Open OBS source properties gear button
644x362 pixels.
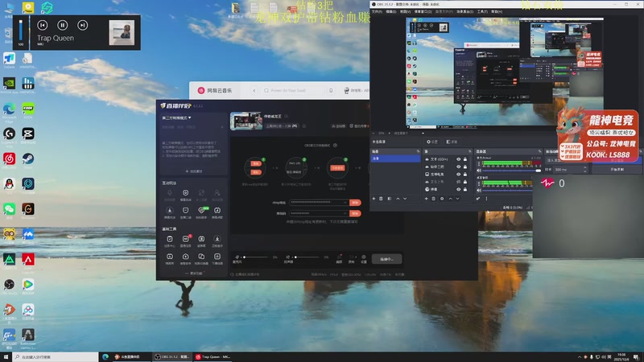tap(442, 199)
